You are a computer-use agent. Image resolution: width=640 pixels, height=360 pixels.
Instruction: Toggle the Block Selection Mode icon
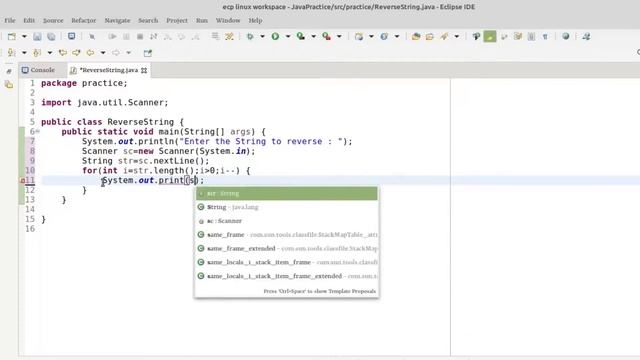pyautogui.click(x=531, y=37)
